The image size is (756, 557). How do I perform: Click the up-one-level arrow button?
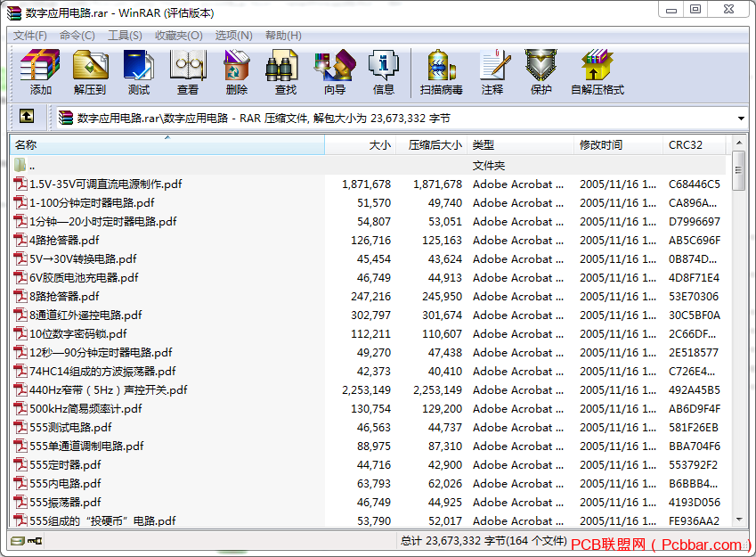coord(27,117)
